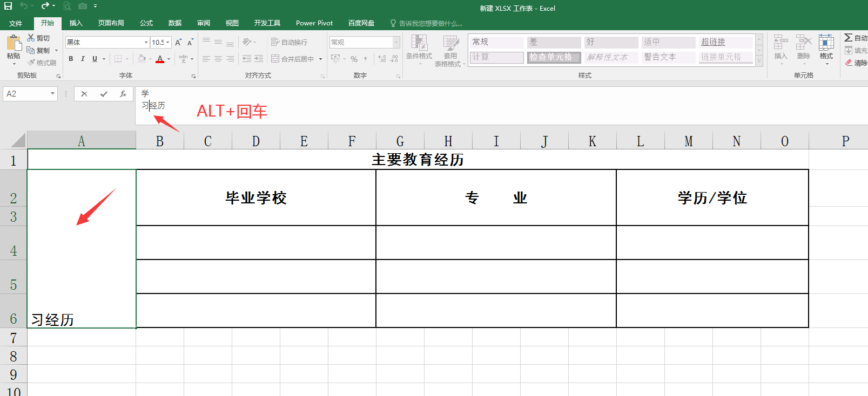Click the Redo arrow icon
The image size is (868, 396).
point(45,6)
